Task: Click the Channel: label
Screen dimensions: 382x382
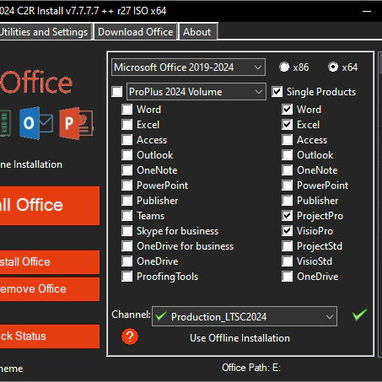Action: (x=131, y=314)
